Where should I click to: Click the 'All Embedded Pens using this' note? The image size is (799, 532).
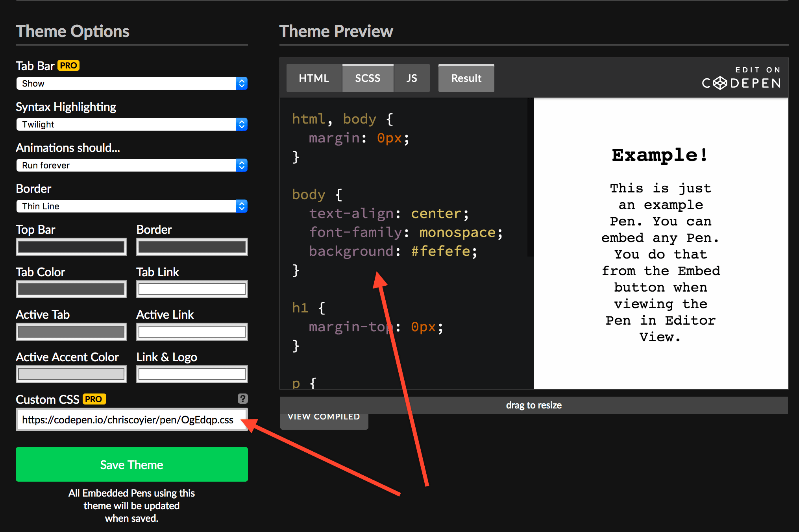click(x=132, y=493)
